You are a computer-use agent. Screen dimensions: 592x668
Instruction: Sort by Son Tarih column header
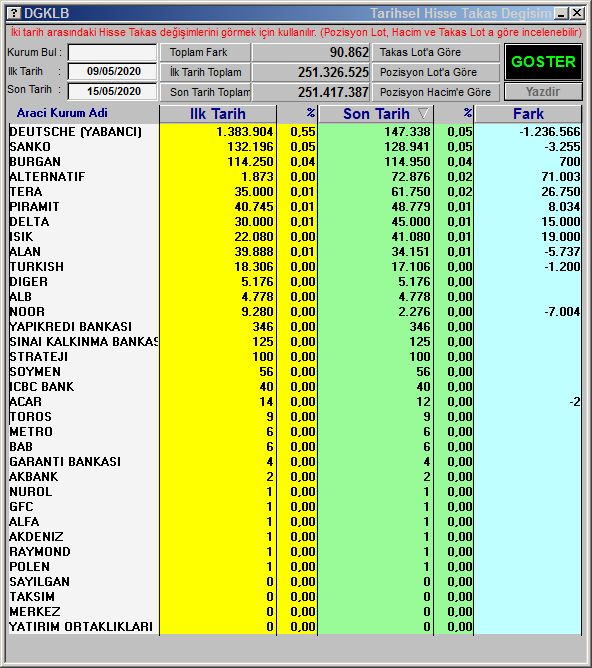[x=376, y=114]
